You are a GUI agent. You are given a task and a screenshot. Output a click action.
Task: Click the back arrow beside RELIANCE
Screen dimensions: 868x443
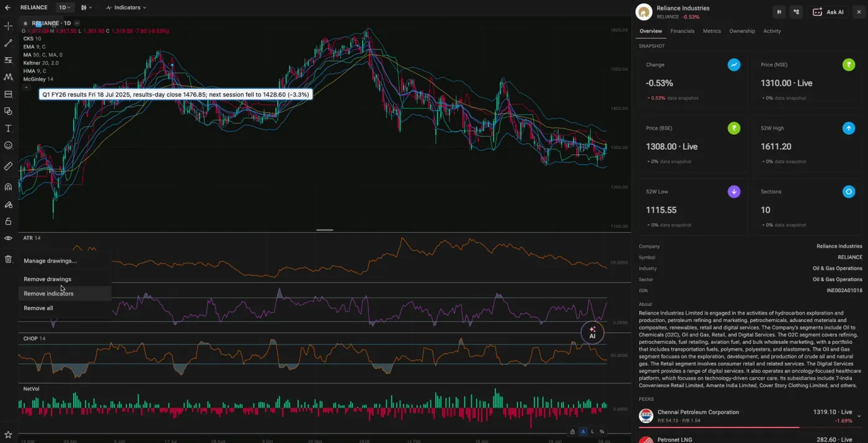[x=7, y=7]
